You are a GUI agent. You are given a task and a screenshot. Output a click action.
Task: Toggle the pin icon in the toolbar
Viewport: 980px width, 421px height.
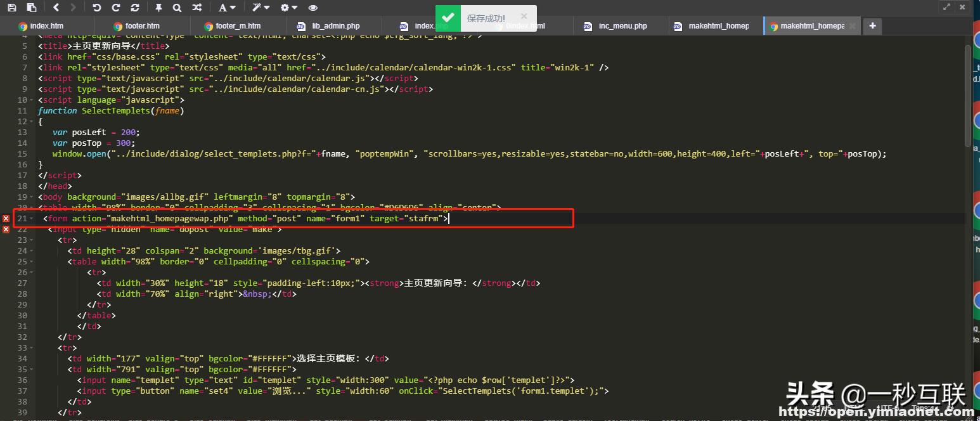coord(158,8)
